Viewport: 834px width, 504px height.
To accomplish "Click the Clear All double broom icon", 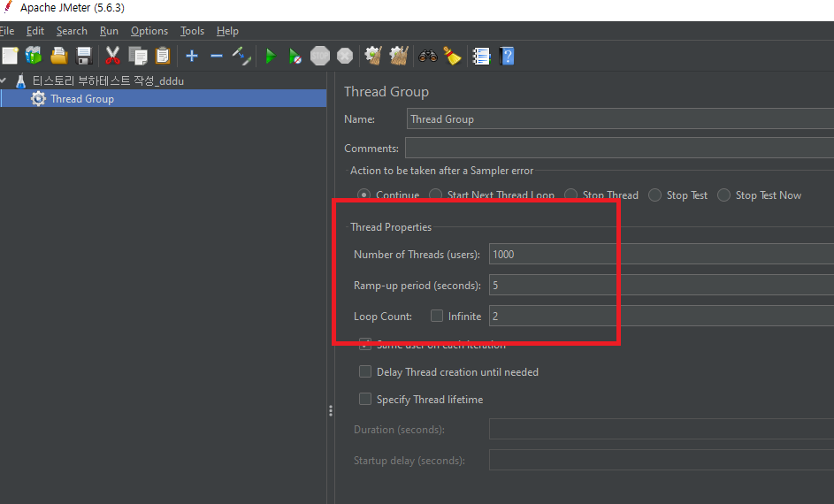I will click(398, 56).
